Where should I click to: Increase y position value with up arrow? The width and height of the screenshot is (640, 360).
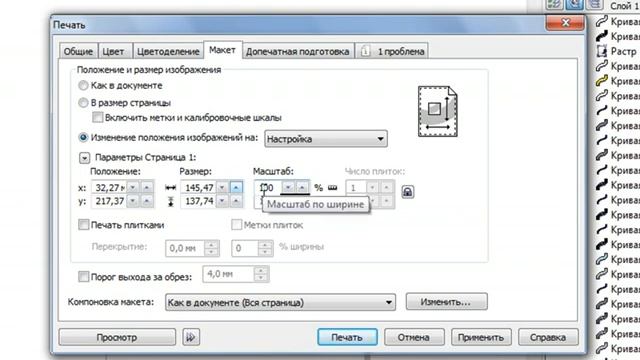(147, 201)
